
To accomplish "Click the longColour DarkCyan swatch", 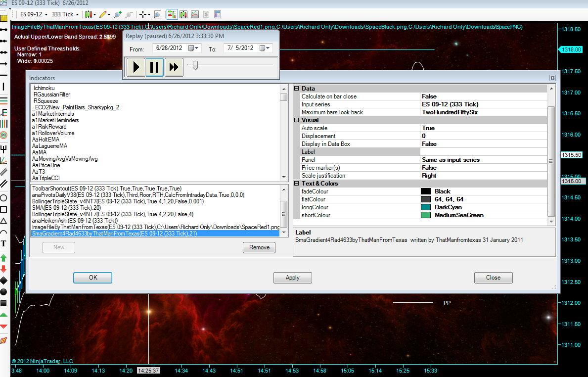I will click(426, 207).
